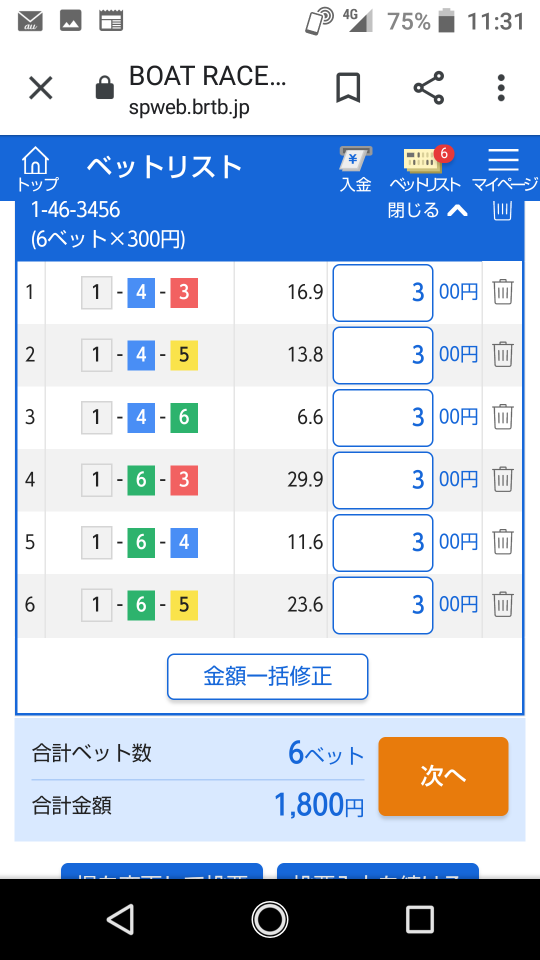
Task: Remove the 1-6-5 bet using trash icon
Action: [x=503, y=604]
